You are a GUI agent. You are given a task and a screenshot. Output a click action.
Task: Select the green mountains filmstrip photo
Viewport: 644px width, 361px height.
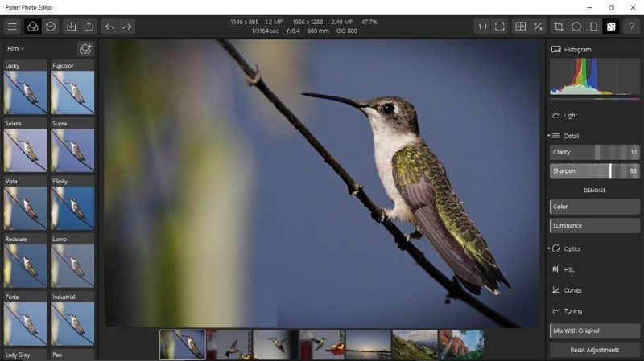tap(415, 345)
